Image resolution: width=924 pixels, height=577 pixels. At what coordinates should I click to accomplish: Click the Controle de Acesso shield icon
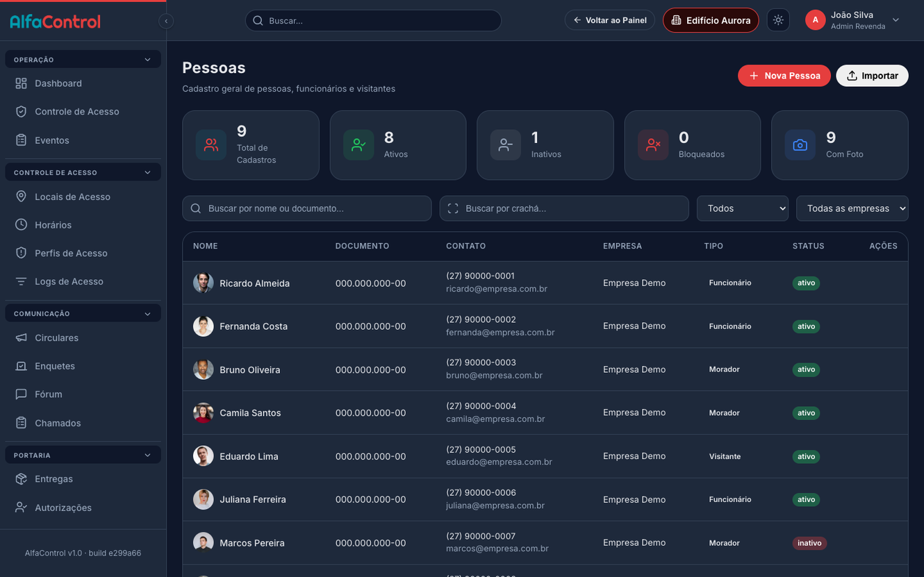tap(22, 112)
